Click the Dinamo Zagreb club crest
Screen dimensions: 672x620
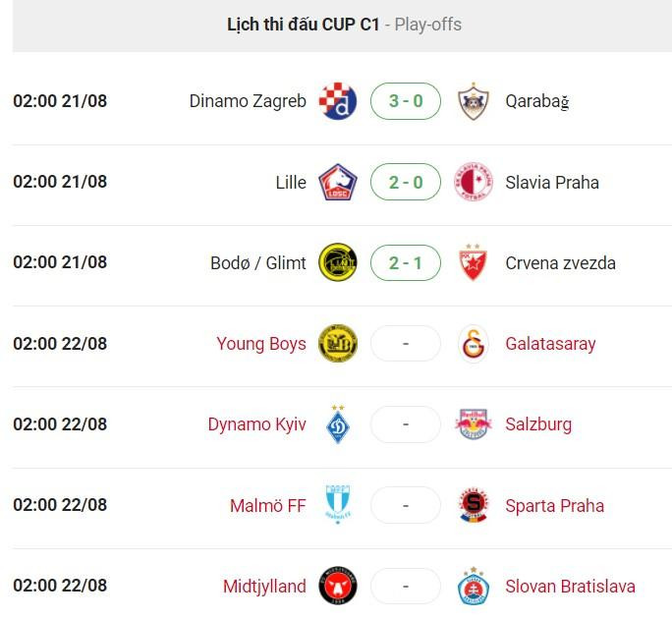coord(338,101)
